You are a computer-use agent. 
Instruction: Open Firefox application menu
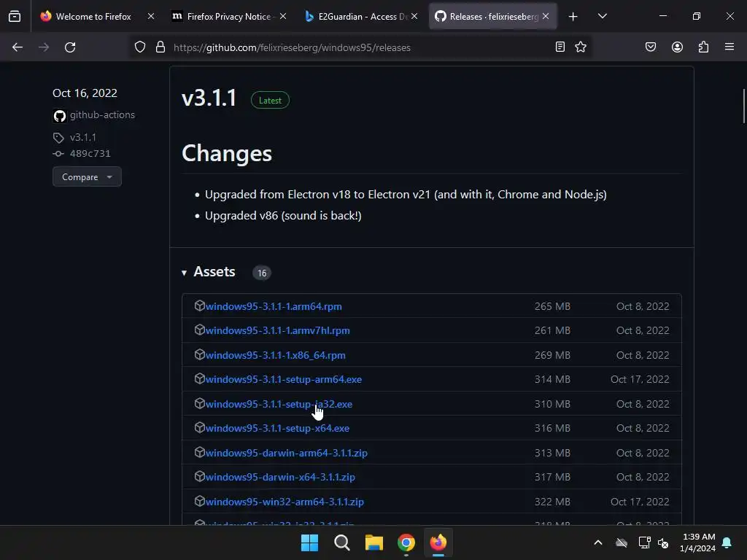click(729, 47)
